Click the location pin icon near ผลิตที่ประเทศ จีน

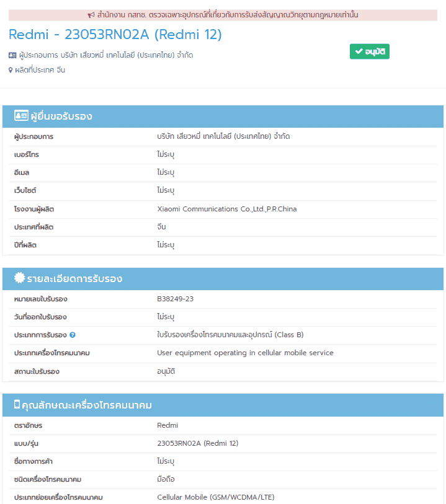click(x=11, y=70)
